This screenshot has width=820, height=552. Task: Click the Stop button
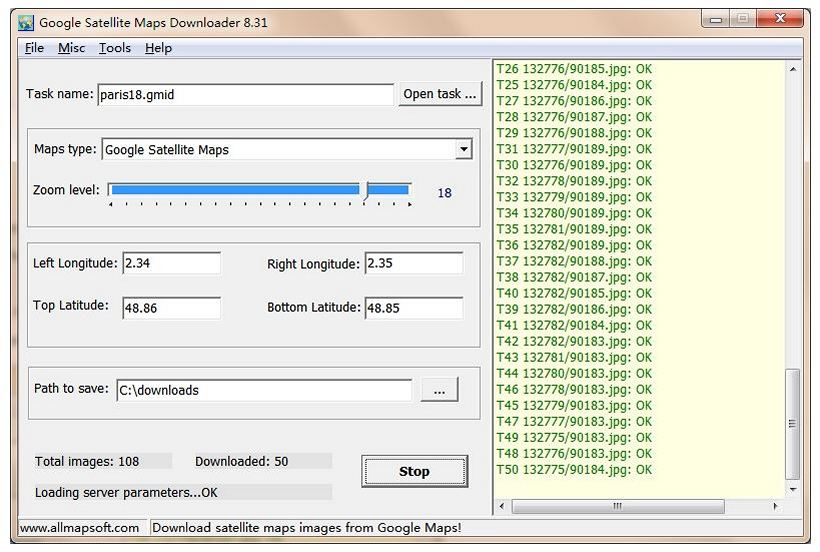tap(414, 472)
